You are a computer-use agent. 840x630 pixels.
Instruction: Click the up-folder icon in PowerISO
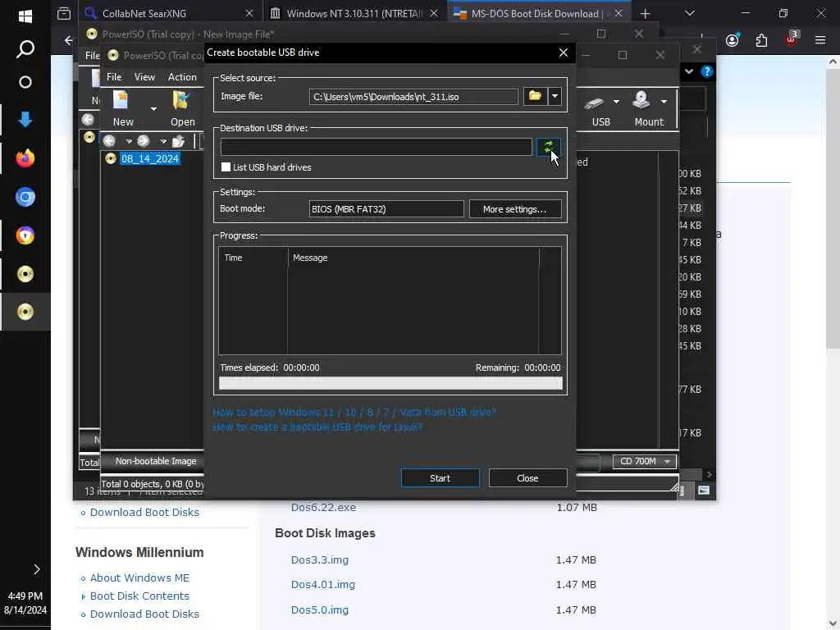click(178, 141)
